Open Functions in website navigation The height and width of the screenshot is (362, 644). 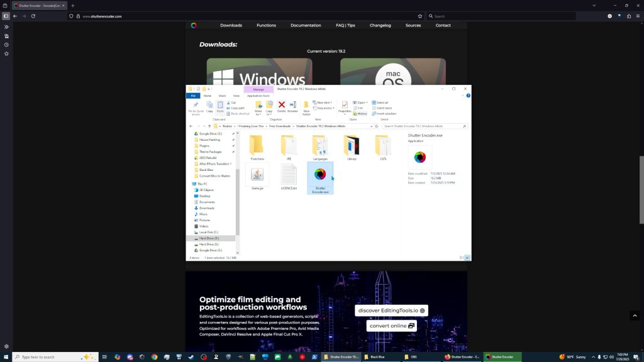(266, 25)
